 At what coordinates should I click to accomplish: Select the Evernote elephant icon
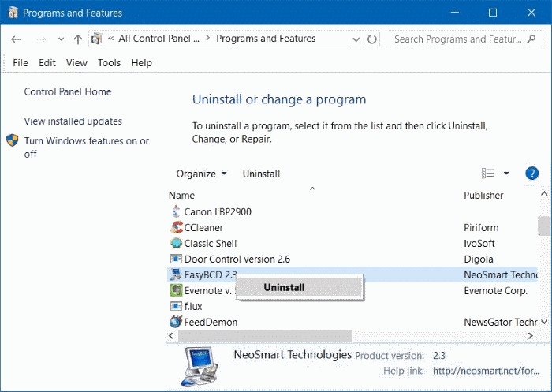pyautogui.click(x=177, y=290)
